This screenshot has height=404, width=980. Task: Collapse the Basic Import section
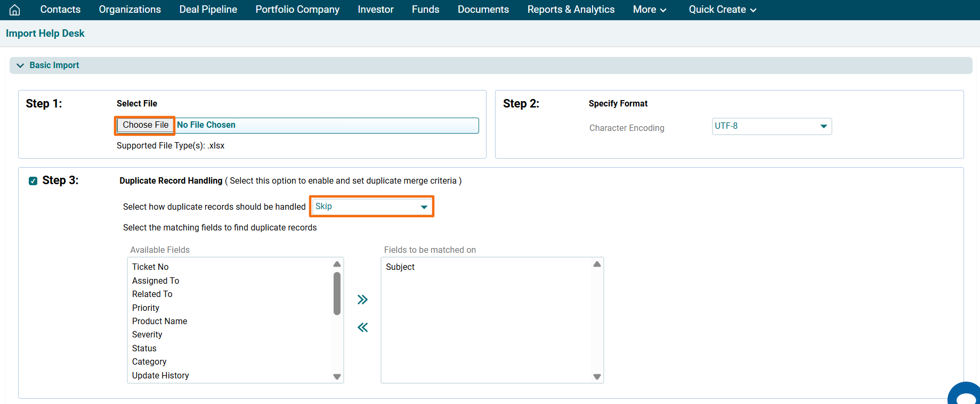click(20, 65)
